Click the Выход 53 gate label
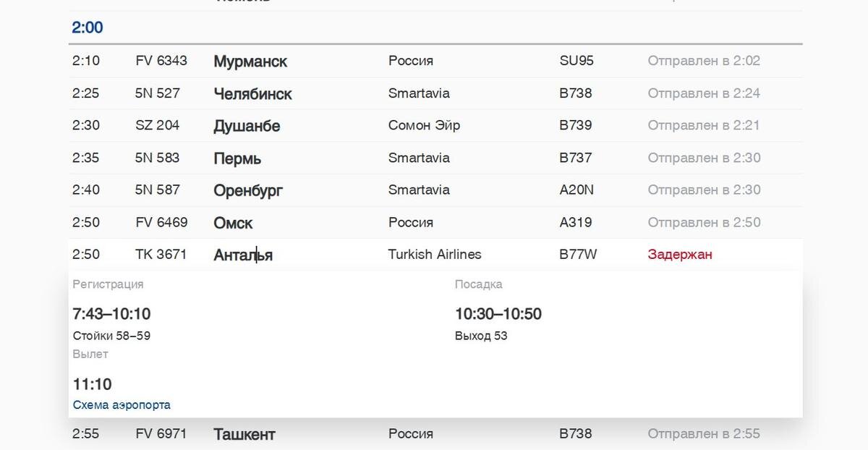The height and width of the screenshot is (450, 868). (x=480, y=336)
